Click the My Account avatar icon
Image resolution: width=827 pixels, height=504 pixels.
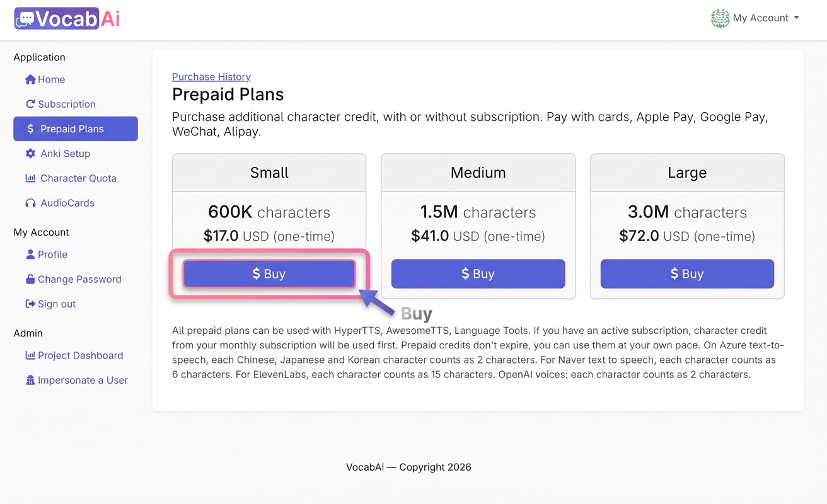[720, 18]
